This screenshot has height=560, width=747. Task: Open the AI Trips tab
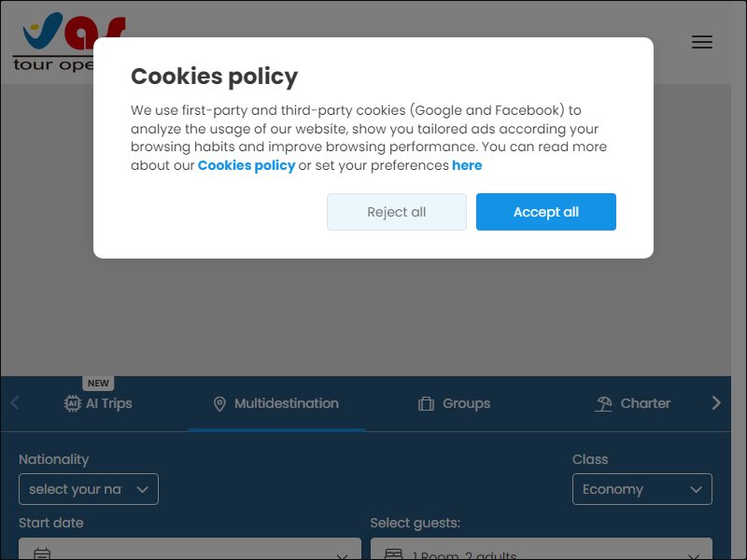98,404
